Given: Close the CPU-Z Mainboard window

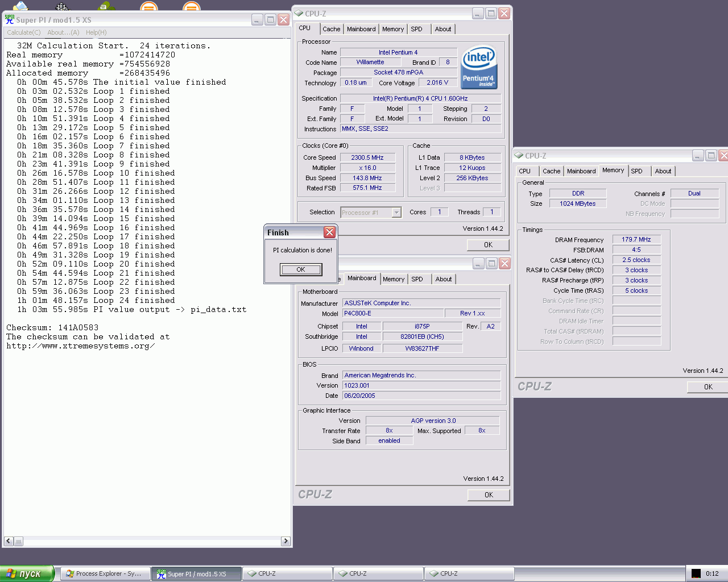Looking at the screenshot, I should click(x=504, y=263).
